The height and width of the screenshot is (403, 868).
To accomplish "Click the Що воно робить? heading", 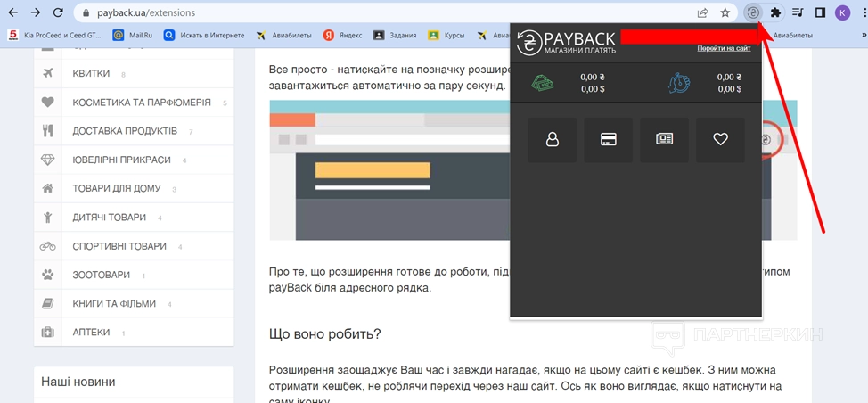I will point(325,335).
